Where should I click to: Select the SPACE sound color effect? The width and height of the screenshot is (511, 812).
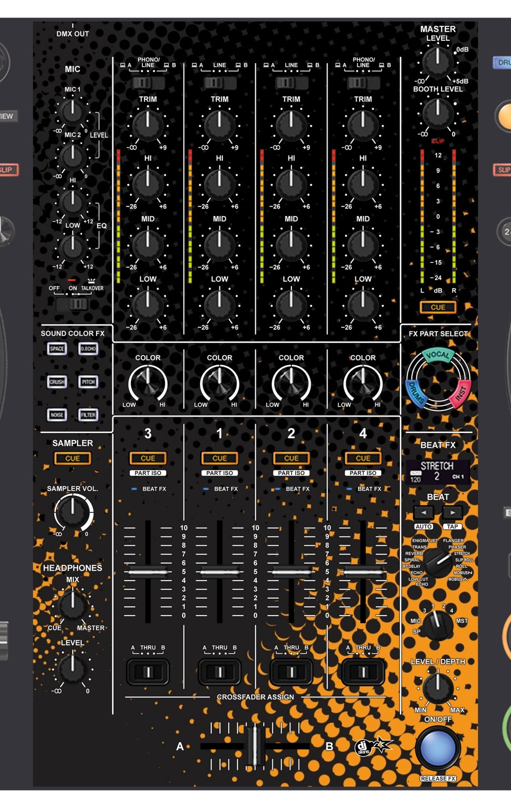click(57, 348)
